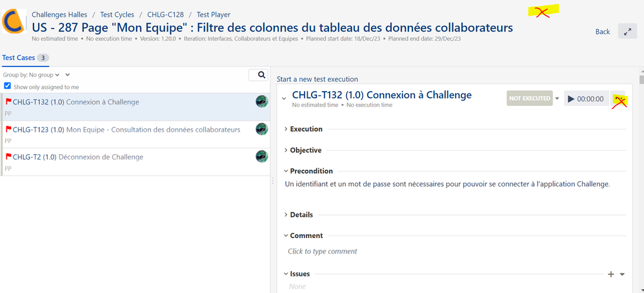The height and width of the screenshot is (293, 644).
Task: Click the Back button
Action: click(x=602, y=32)
